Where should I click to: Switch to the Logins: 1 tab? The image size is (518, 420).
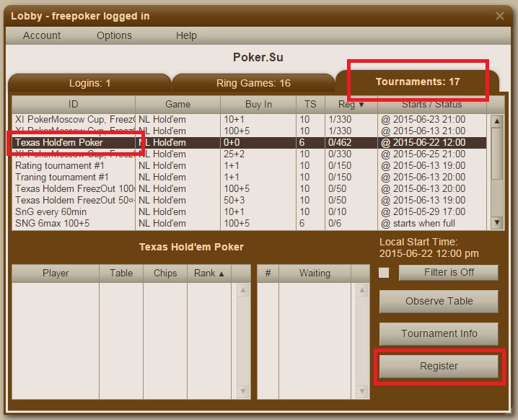click(89, 83)
